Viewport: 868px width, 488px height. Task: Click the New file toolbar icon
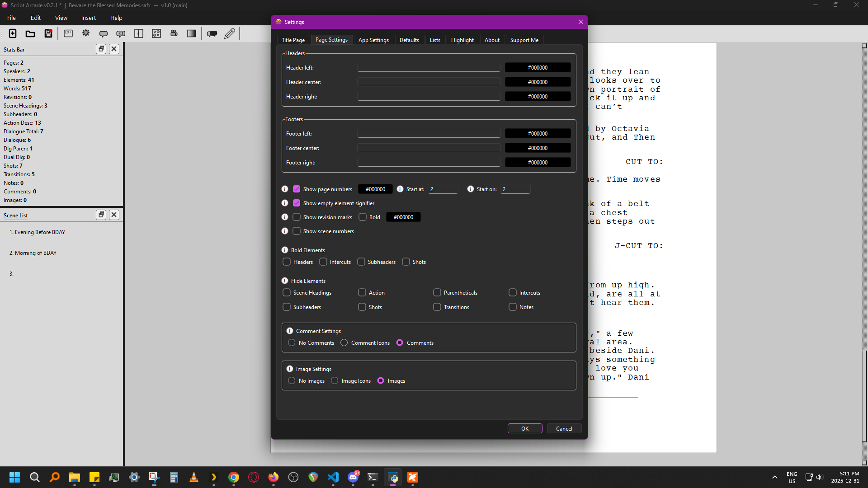[13, 33]
